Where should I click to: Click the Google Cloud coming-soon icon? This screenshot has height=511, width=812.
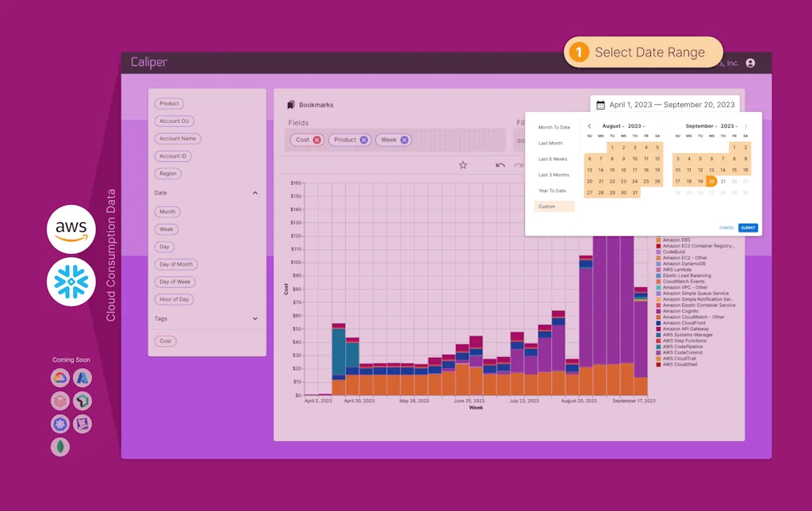coord(60,378)
